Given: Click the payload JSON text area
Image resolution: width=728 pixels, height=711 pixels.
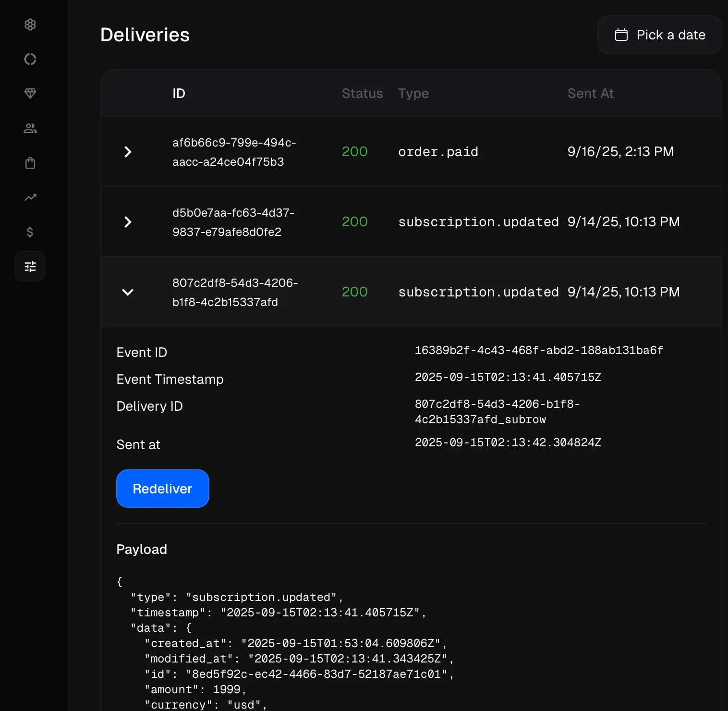Looking at the screenshot, I should (288, 644).
